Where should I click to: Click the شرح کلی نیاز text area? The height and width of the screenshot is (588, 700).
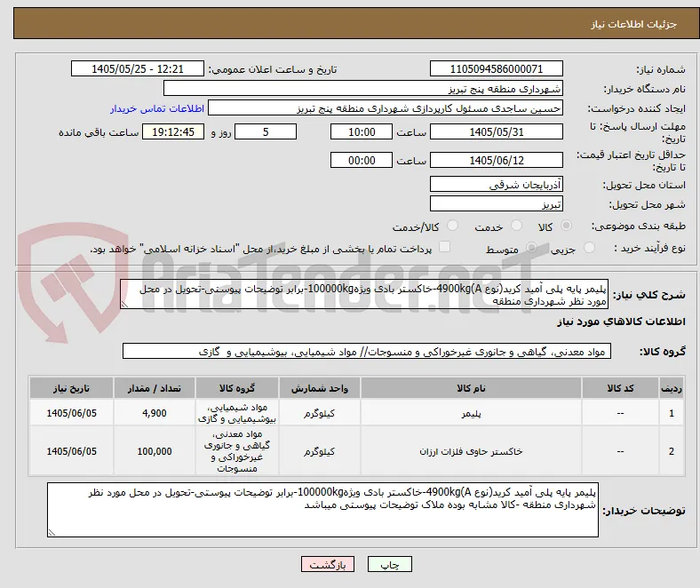coord(364,295)
